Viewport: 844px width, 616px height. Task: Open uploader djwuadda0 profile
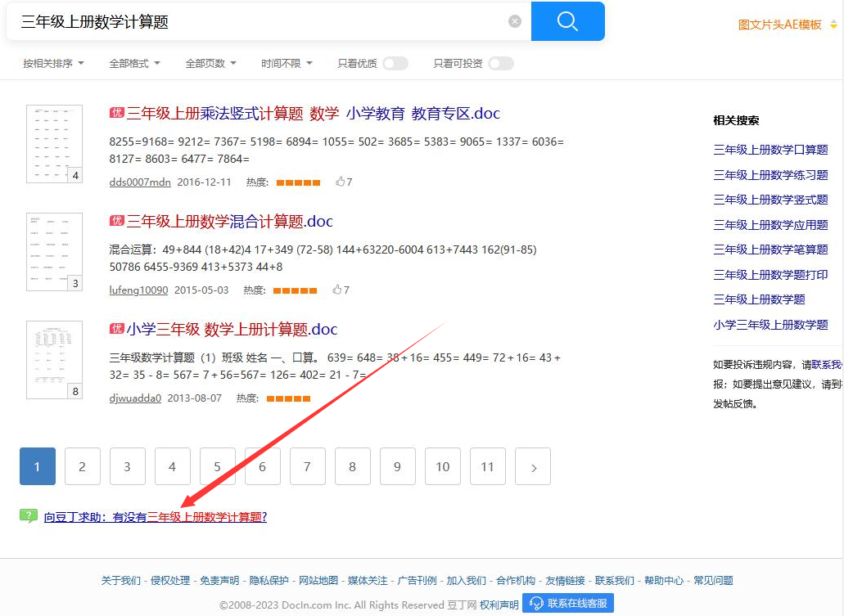point(135,398)
